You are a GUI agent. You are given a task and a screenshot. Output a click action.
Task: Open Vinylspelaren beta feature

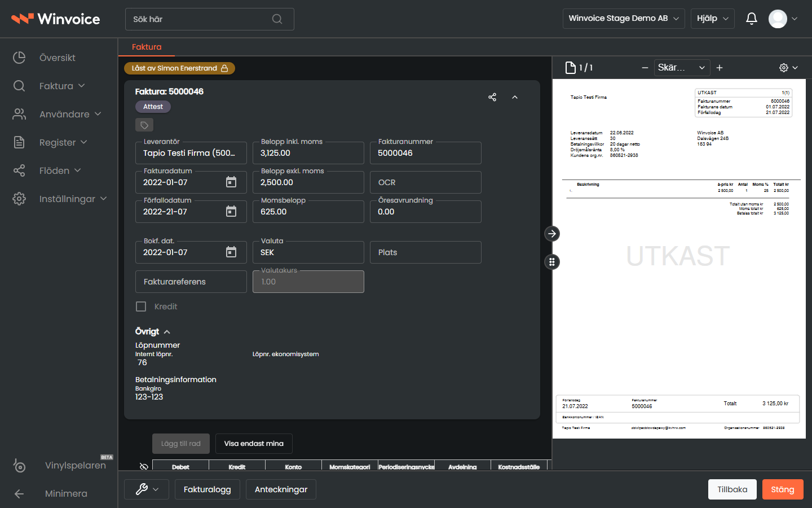pos(62,465)
